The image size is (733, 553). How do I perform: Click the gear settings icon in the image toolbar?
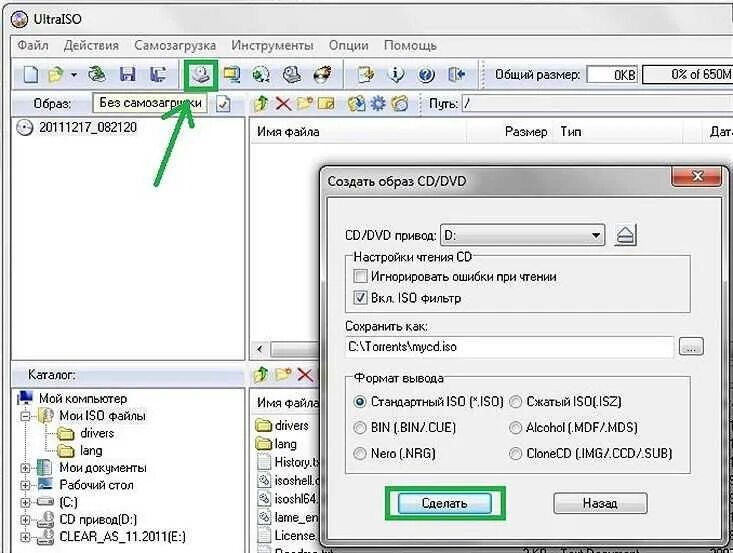point(378,103)
